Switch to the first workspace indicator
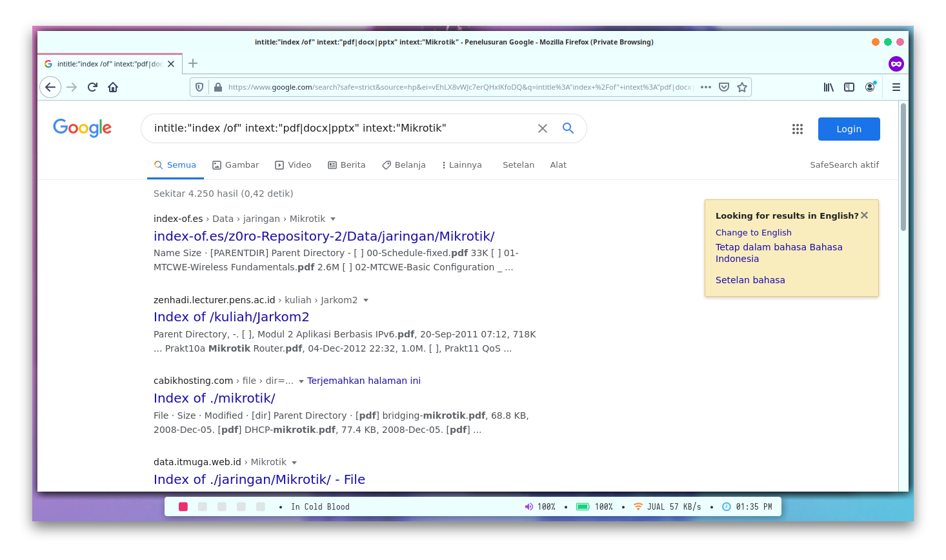The image size is (946, 560). [x=183, y=507]
